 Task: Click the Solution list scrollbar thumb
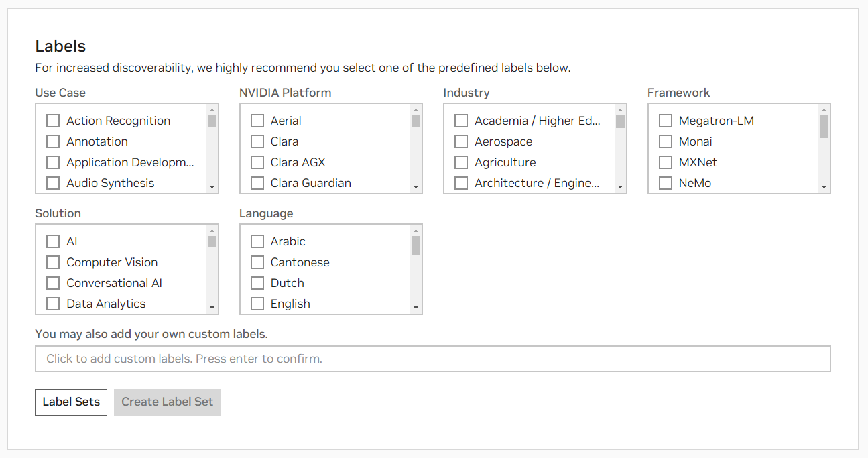pyautogui.click(x=212, y=241)
